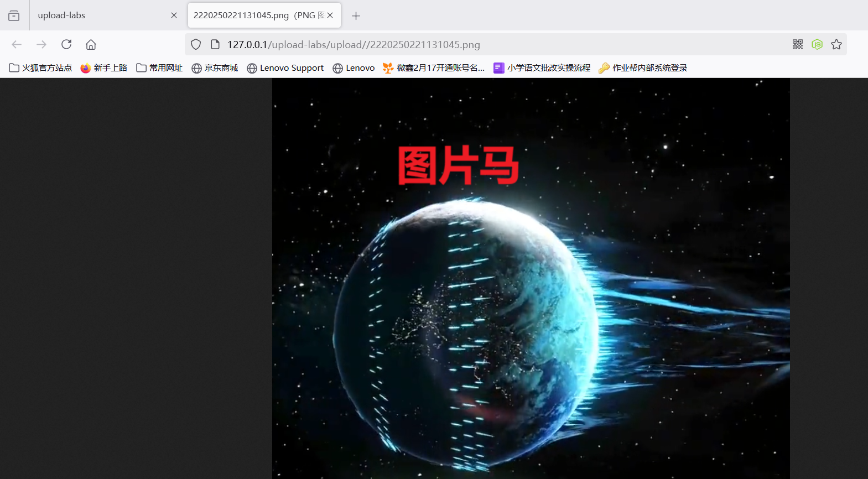Show site information page icon
The image size is (868, 479).
click(x=216, y=44)
